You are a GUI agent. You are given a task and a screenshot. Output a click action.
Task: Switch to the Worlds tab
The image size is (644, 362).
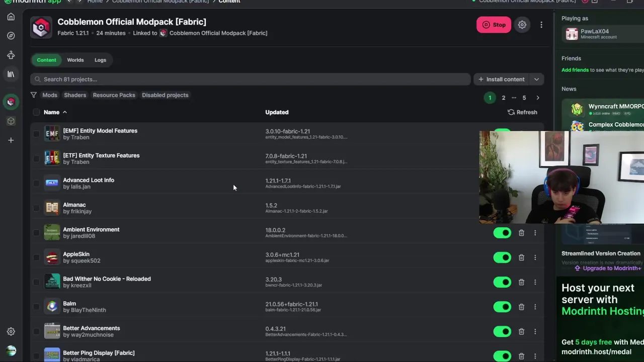click(x=75, y=60)
